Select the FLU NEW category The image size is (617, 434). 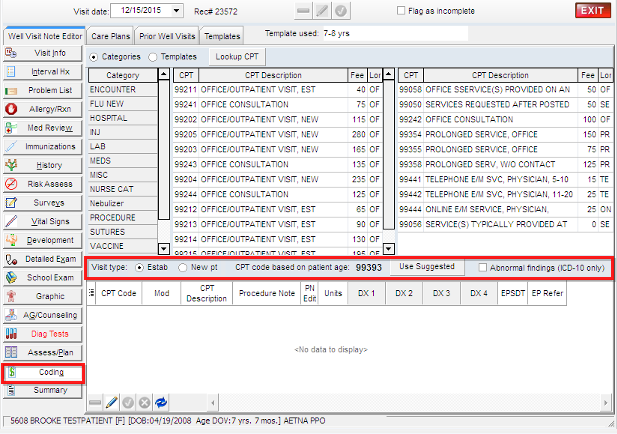pyautogui.click(x=122, y=104)
